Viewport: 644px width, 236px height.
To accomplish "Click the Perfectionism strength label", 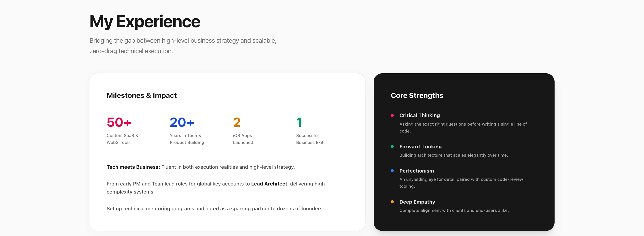I will [x=417, y=171].
